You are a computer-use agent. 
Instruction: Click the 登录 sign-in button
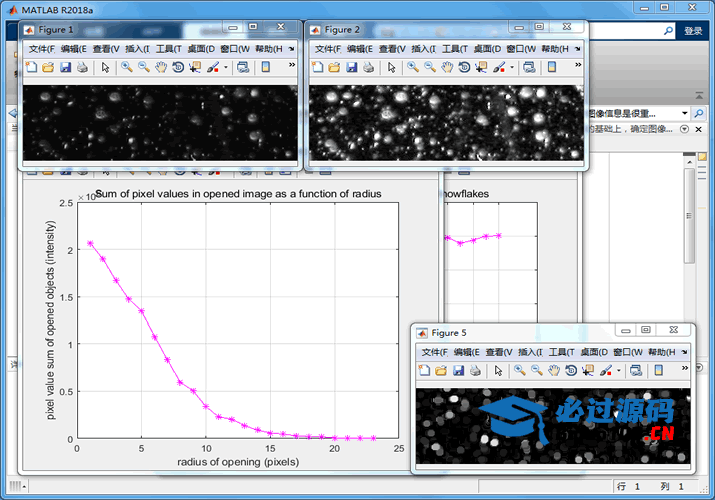[693, 31]
